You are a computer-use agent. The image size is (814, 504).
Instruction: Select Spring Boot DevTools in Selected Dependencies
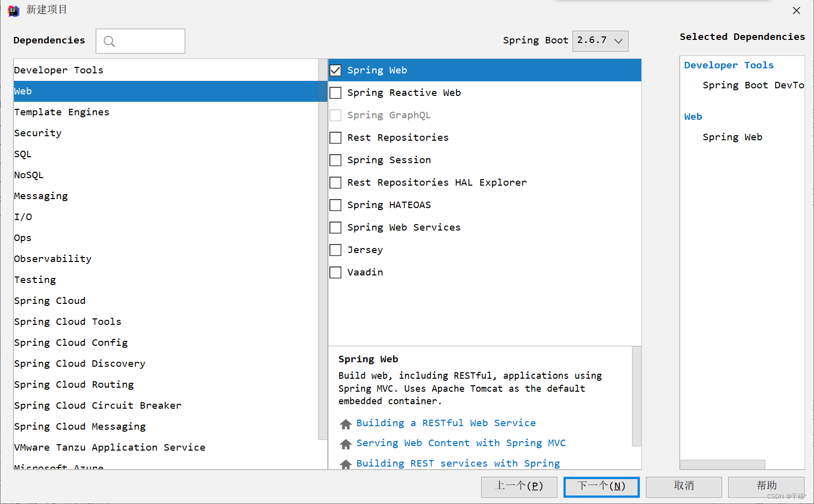[x=753, y=85]
